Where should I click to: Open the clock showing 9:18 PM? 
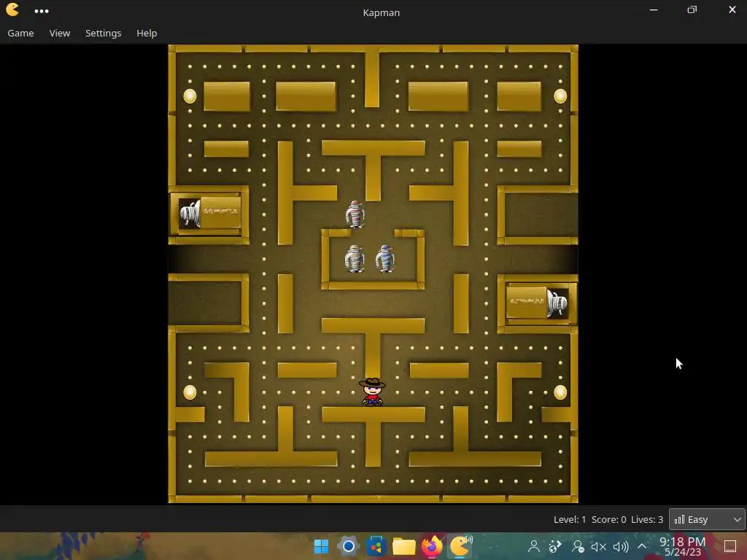[x=682, y=547]
